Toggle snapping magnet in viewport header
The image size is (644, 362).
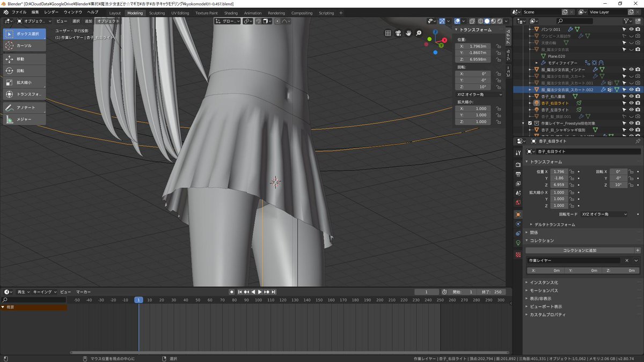point(258,21)
